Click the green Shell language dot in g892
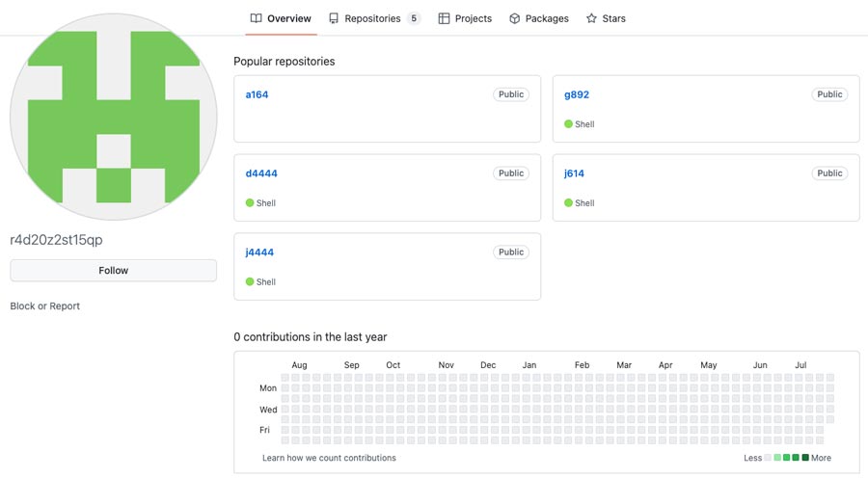 [x=568, y=124]
